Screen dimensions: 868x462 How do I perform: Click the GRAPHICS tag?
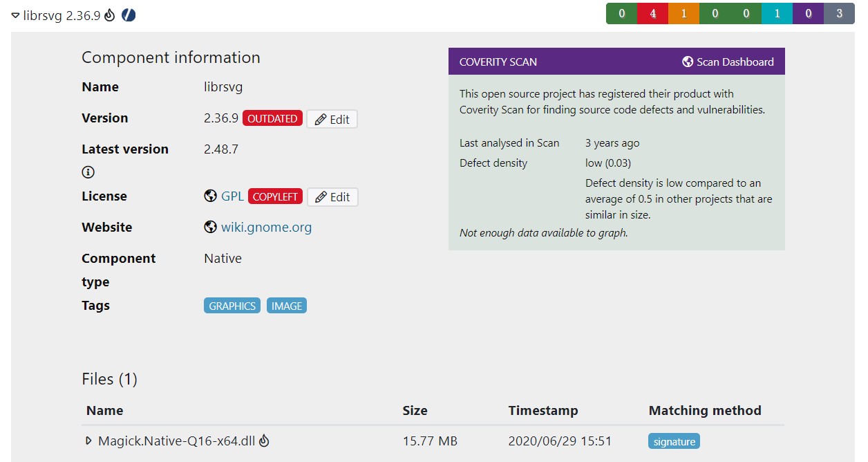coord(232,305)
